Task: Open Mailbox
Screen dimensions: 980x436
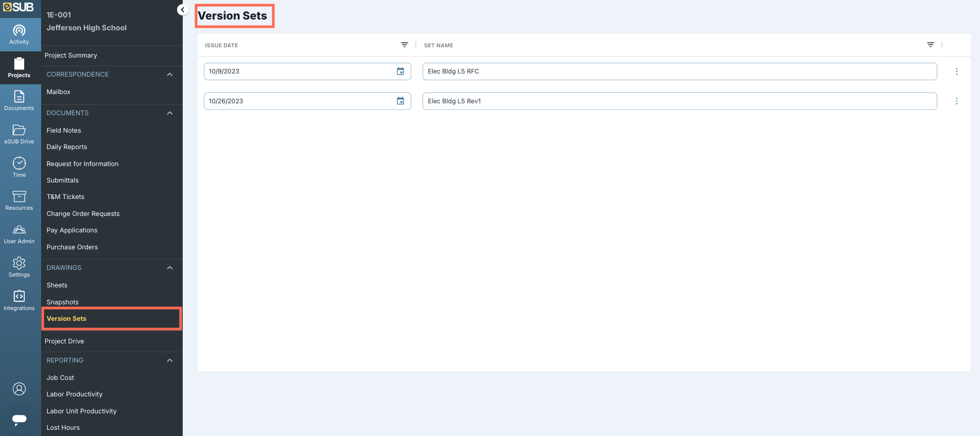Action: tap(59, 92)
